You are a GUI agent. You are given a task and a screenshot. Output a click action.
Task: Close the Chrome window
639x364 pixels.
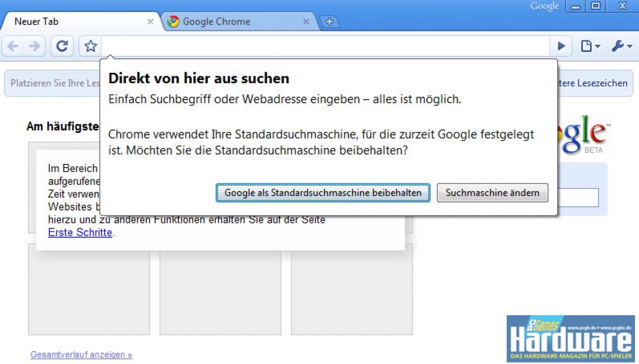[x=622, y=6]
